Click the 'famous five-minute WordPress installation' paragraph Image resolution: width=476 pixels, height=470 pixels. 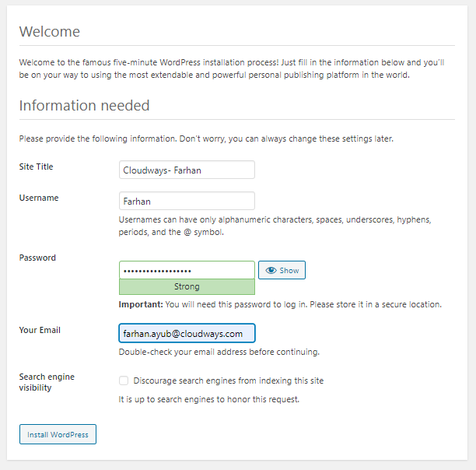coord(232,68)
